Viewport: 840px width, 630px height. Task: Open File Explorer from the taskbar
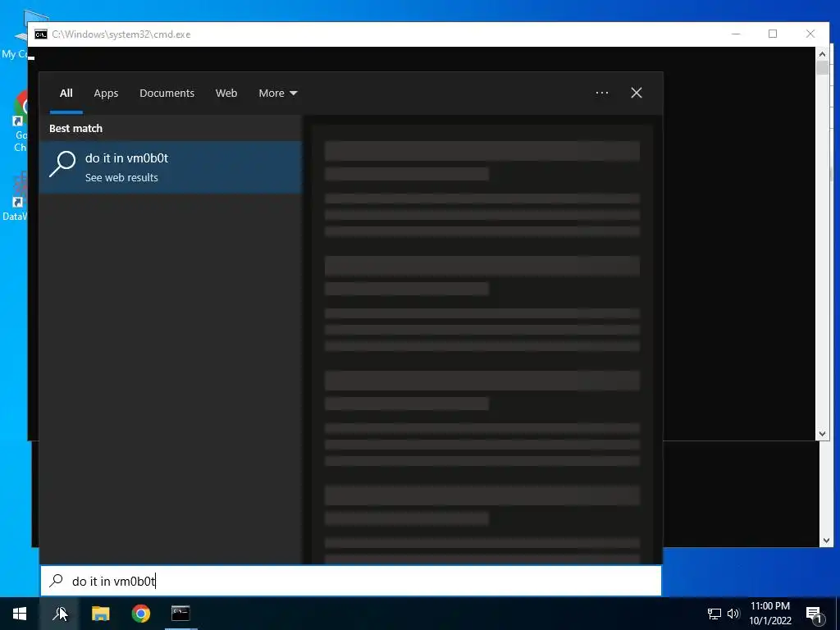coord(100,614)
